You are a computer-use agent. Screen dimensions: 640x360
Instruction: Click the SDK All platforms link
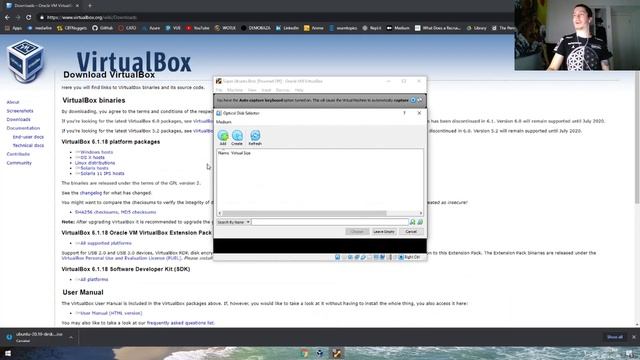[x=94, y=280]
